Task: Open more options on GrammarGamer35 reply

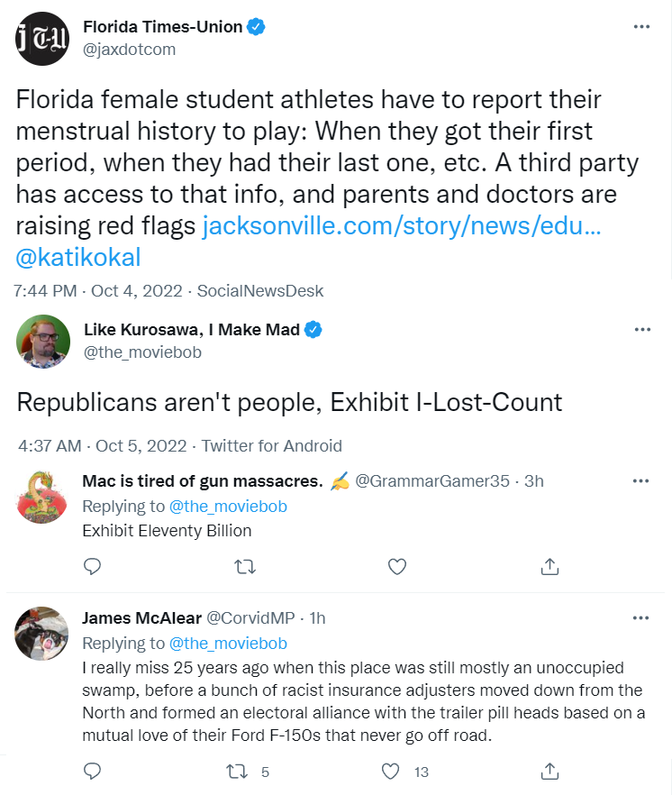Action: pos(641,480)
